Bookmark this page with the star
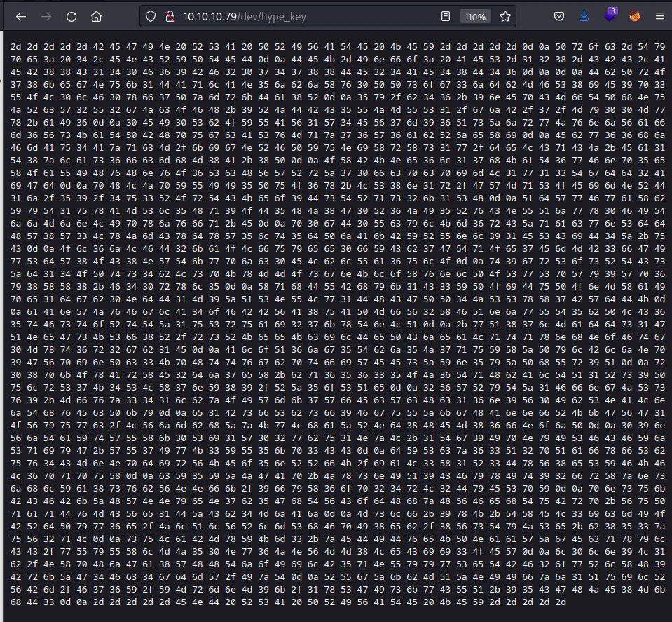Viewport: 672px width, 622px height. 505,17
